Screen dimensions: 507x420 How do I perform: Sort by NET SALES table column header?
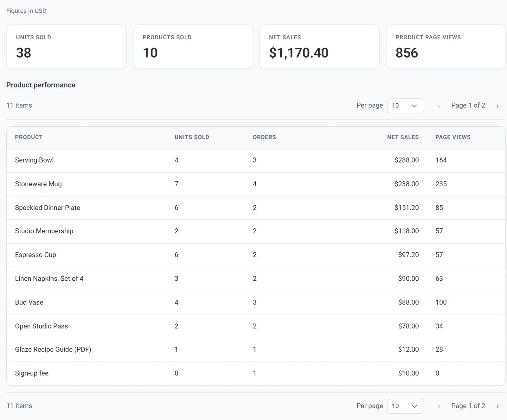pyautogui.click(x=403, y=137)
